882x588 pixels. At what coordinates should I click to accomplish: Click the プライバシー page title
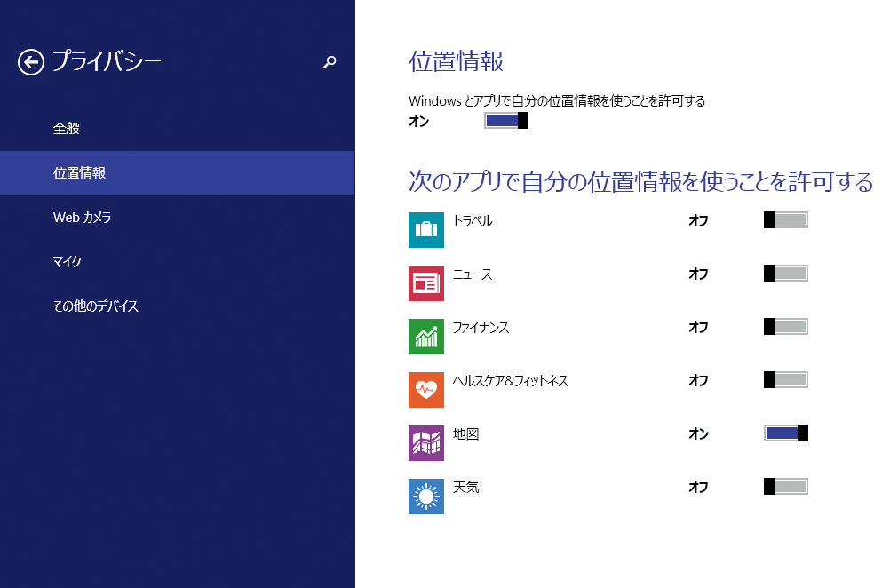(x=107, y=60)
